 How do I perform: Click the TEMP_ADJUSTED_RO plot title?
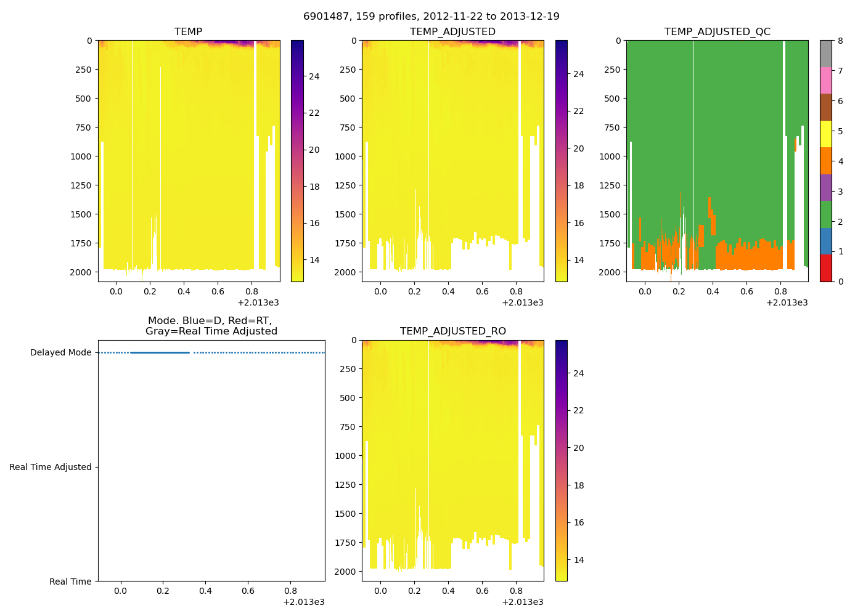(x=452, y=331)
